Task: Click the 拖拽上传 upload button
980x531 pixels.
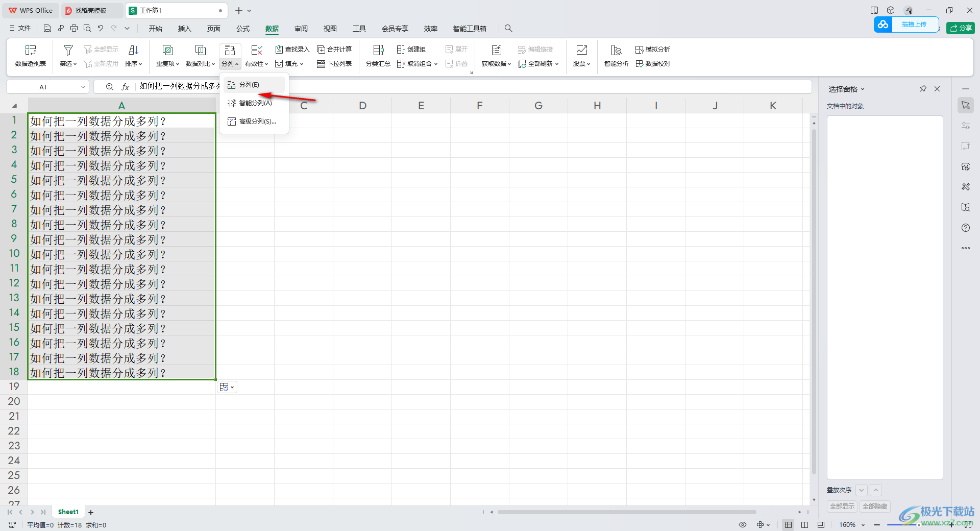Action: click(x=906, y=25)
